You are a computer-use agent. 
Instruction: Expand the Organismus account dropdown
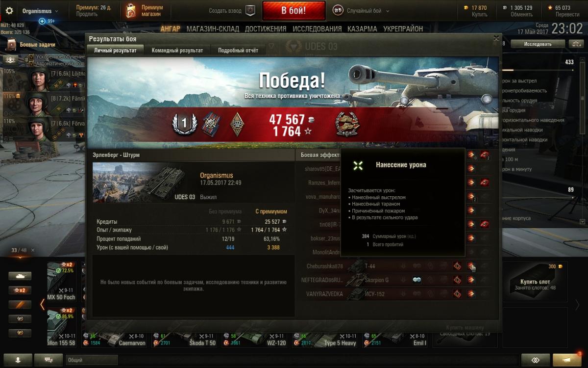point(40,11)
